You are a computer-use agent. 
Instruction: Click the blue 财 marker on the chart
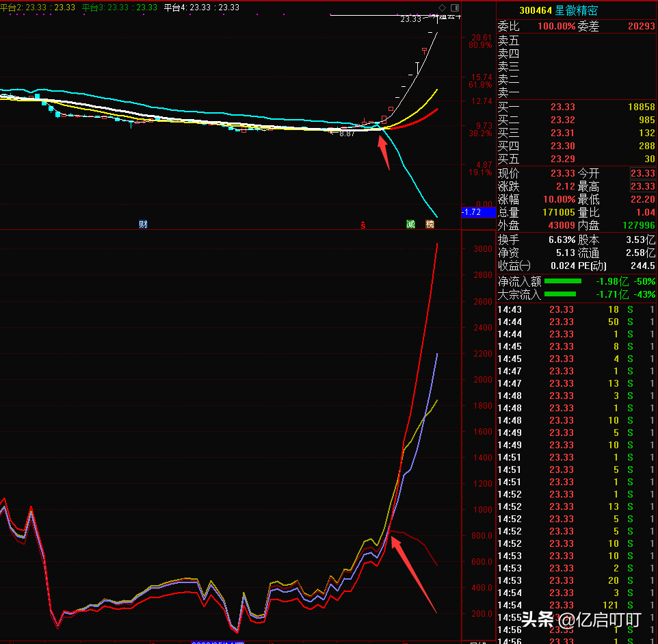point(143,224)
